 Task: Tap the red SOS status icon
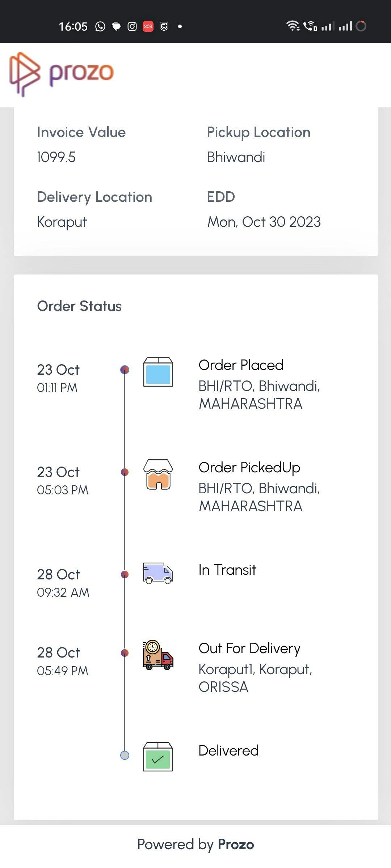[148, 26]
